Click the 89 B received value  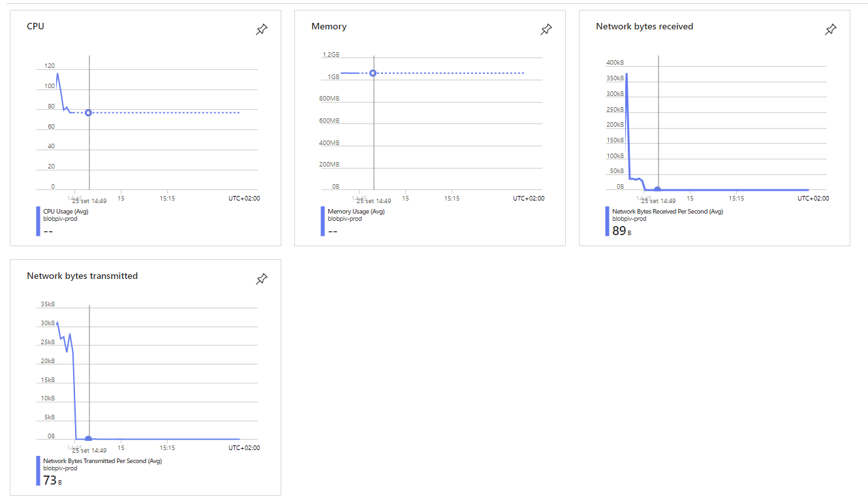coord(621,231)
